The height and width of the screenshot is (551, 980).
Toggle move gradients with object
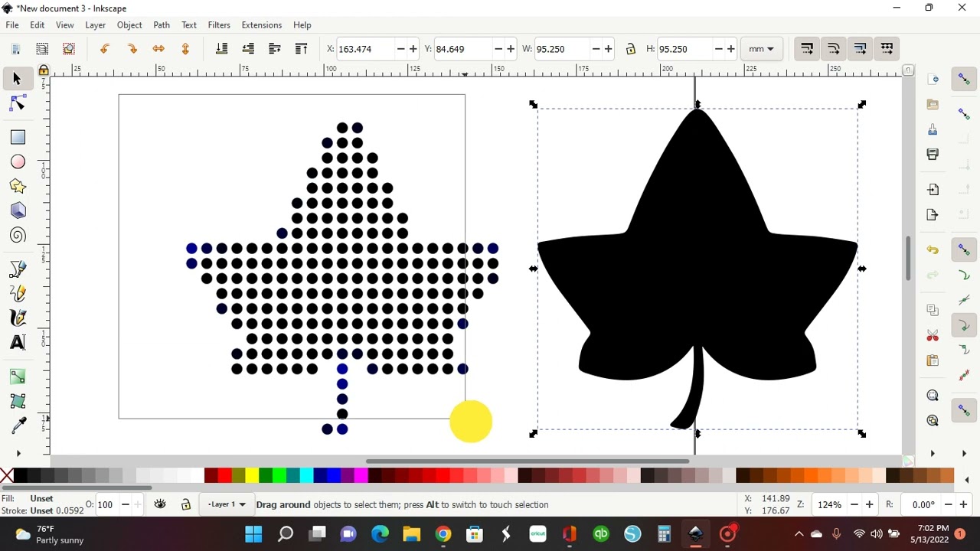pos(860,49)
